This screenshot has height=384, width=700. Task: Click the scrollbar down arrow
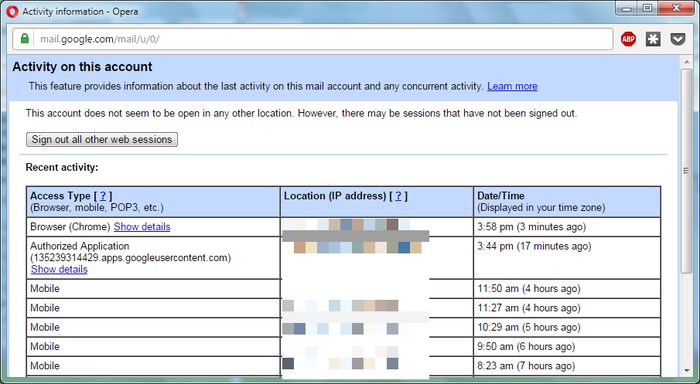tap(687, 371)
